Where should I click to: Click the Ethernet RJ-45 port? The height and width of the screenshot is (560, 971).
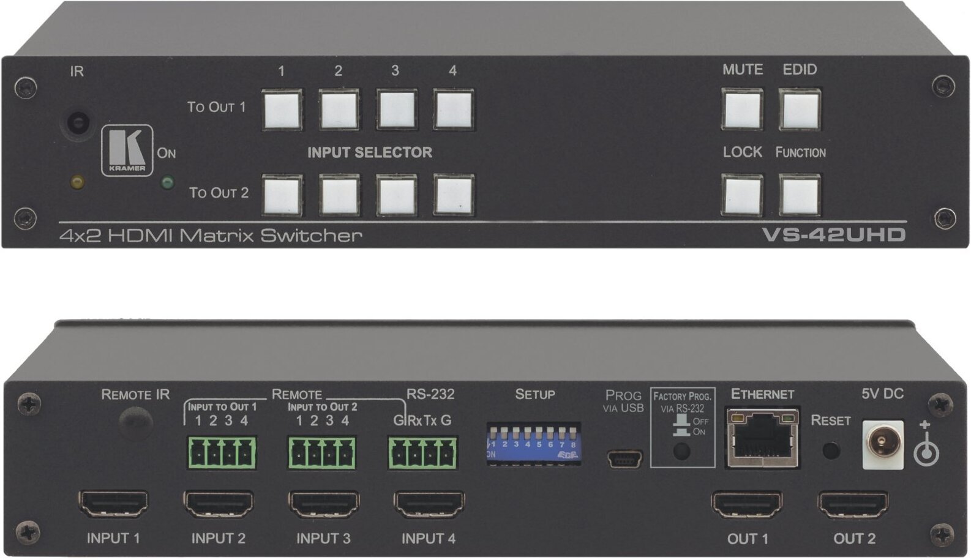pyautogui.click(x=762, y=438)
